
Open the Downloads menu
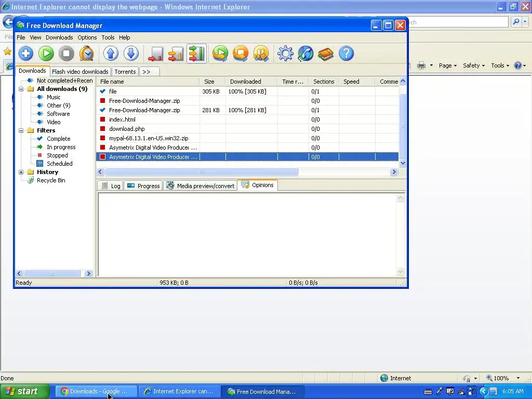[x=59, y=37]
